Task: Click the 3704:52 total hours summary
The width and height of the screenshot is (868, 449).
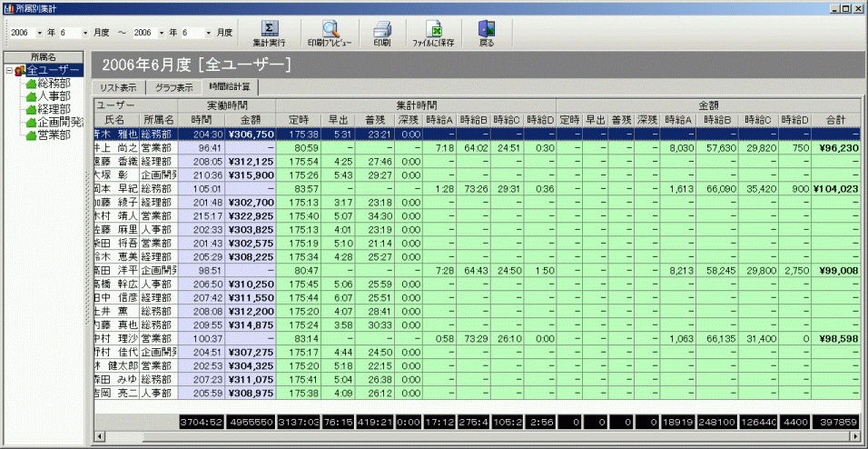Action: tap(202, 422)
